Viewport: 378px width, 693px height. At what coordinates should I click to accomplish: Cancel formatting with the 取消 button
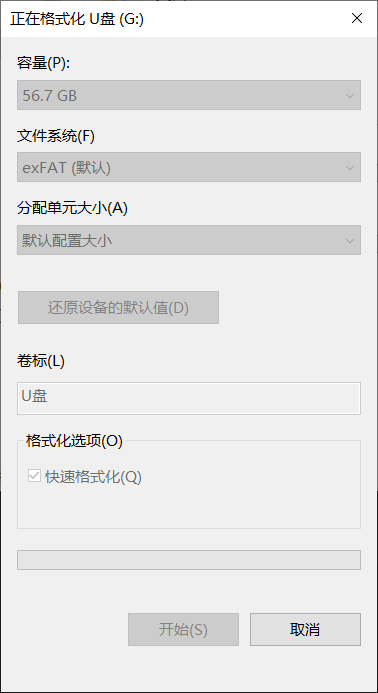(x=305, y=629)
